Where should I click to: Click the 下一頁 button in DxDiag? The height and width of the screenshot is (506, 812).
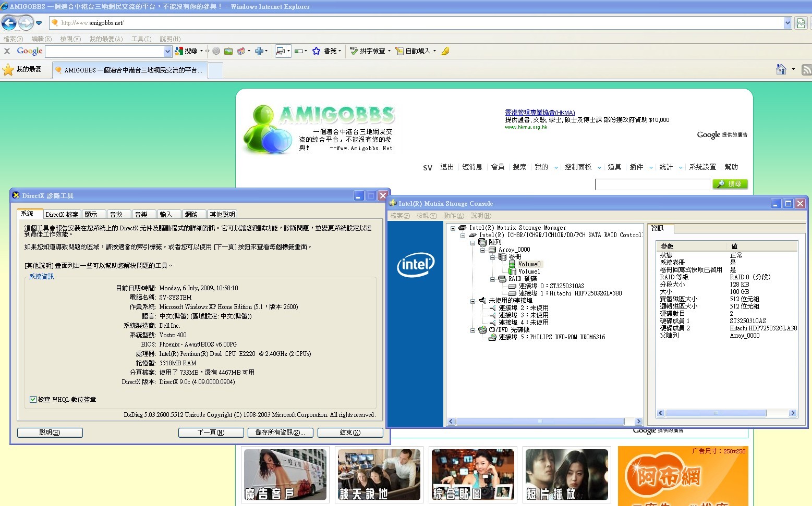pos(211,433)
